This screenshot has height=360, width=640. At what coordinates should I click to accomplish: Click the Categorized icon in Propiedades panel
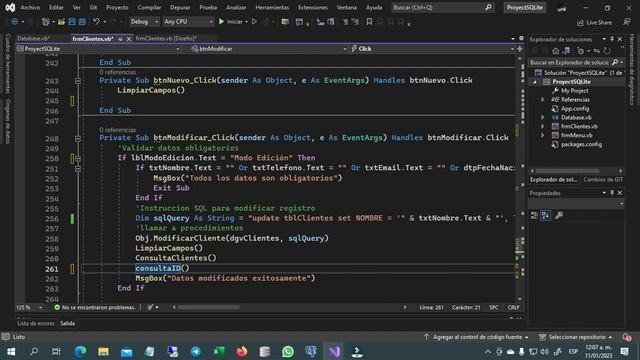(x=534, y=215)
